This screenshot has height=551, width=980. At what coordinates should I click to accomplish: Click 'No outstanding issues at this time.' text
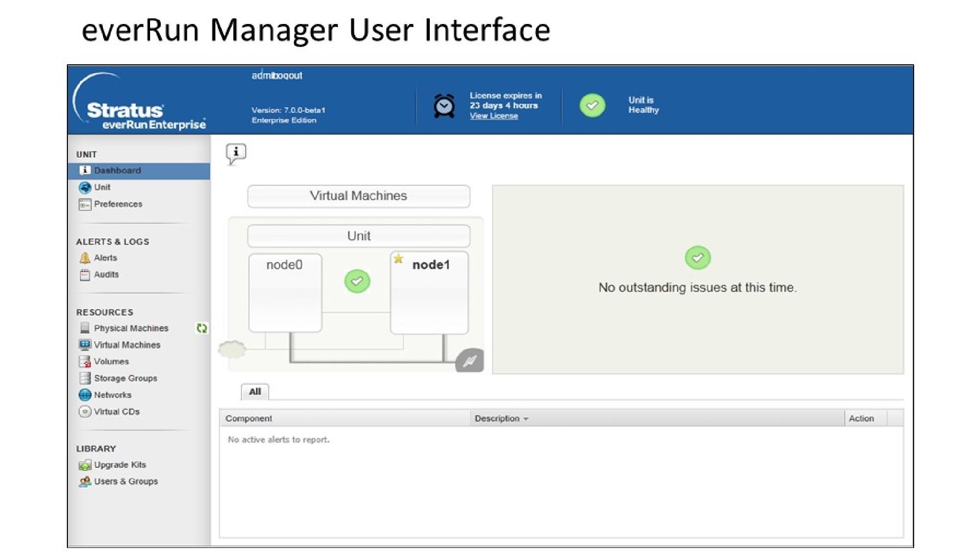[x=698, y=288]
